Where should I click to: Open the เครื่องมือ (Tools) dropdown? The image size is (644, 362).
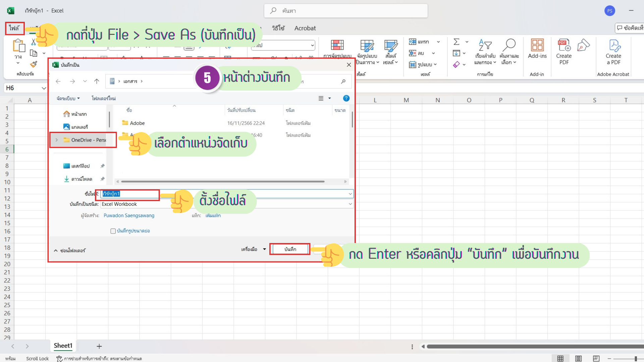click(253, 249)
